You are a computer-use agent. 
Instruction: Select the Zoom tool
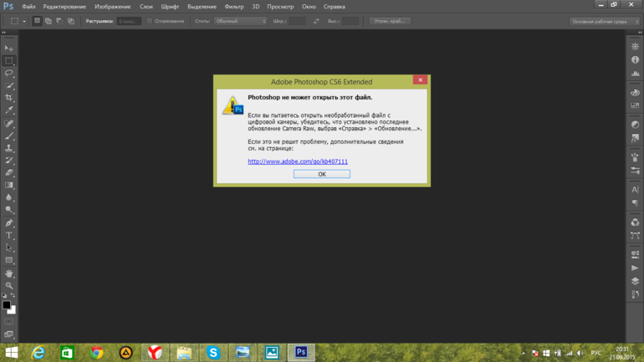(9, 286)
